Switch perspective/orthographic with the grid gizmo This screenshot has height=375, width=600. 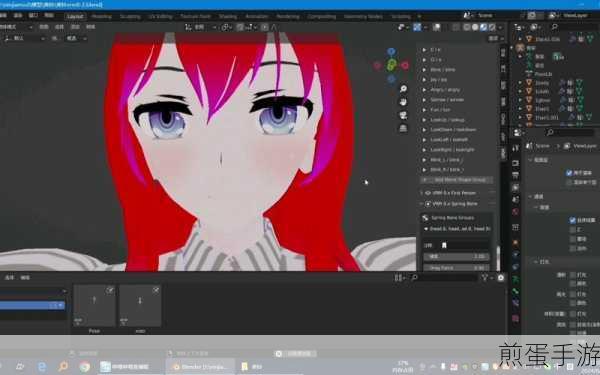point(403,128)
